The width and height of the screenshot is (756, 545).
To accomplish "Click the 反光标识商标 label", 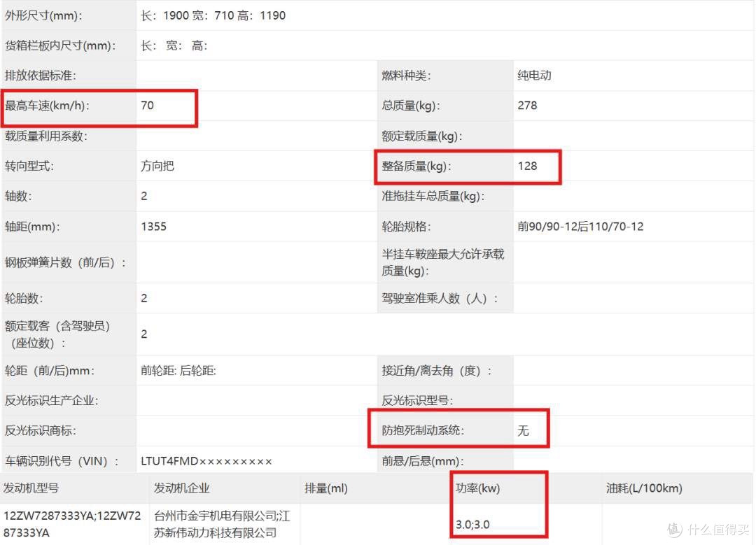I will pos(41,430).
